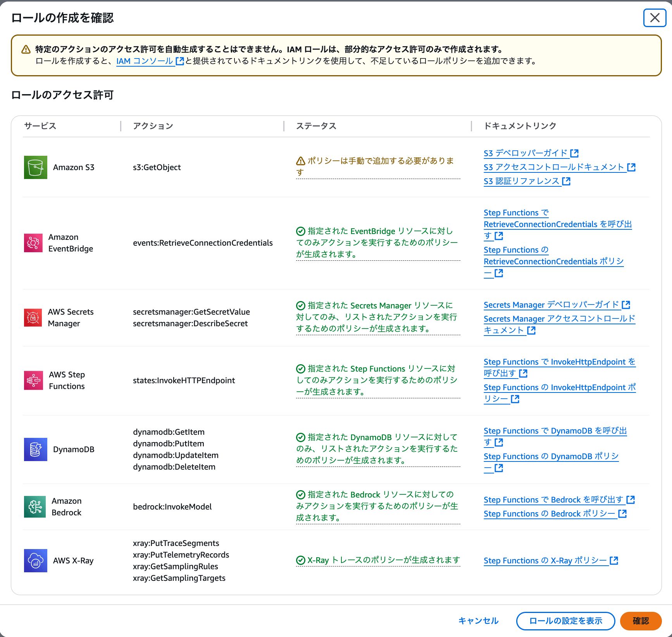Click external icon beside Step Functions の Bedrock ポリシー
Viewport: 672px width, 637px height.
click(x=623, y=514)
